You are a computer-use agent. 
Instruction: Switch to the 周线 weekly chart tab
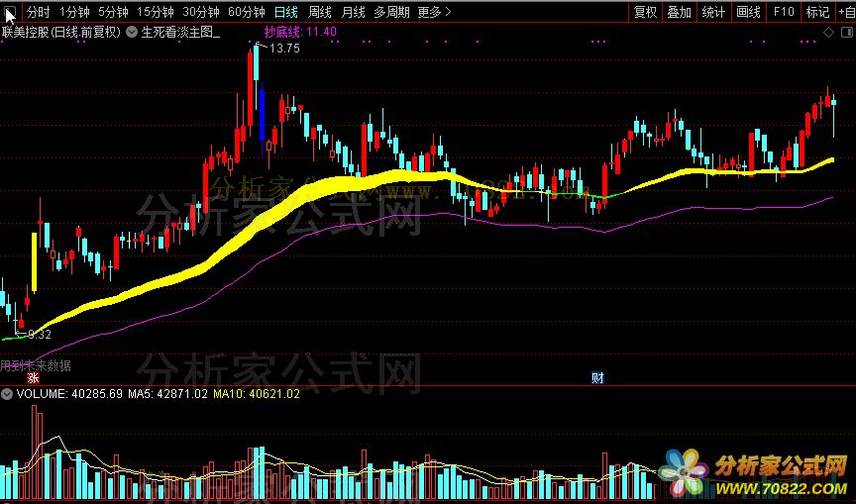(x=319, y=12)
